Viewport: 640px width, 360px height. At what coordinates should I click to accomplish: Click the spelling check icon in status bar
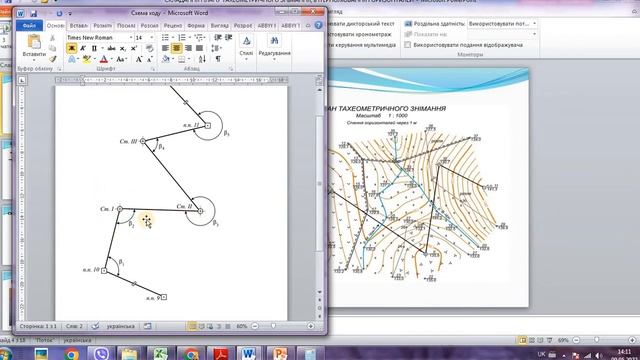click(95, 326)
